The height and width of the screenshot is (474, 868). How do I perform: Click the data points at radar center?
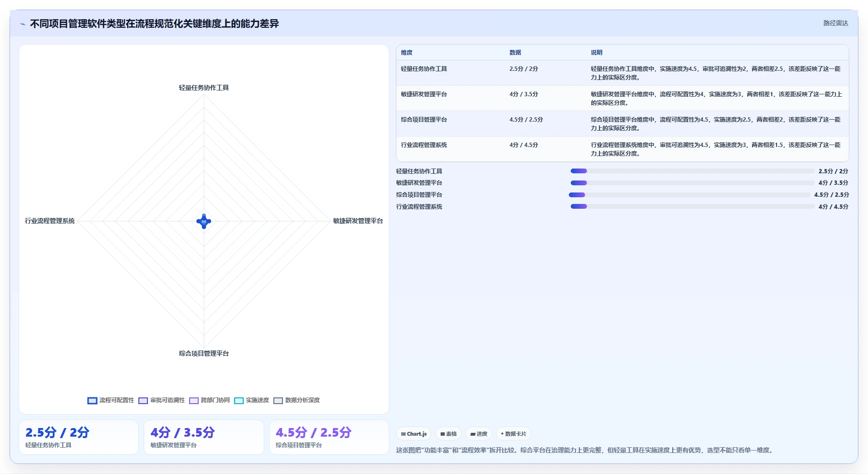point(204,221)
